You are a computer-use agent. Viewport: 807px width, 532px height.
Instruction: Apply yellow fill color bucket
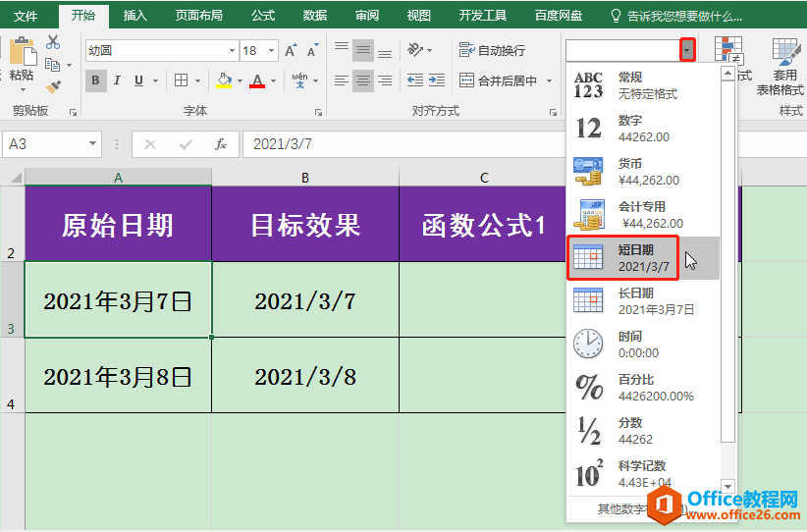click(x=224, y=80)
